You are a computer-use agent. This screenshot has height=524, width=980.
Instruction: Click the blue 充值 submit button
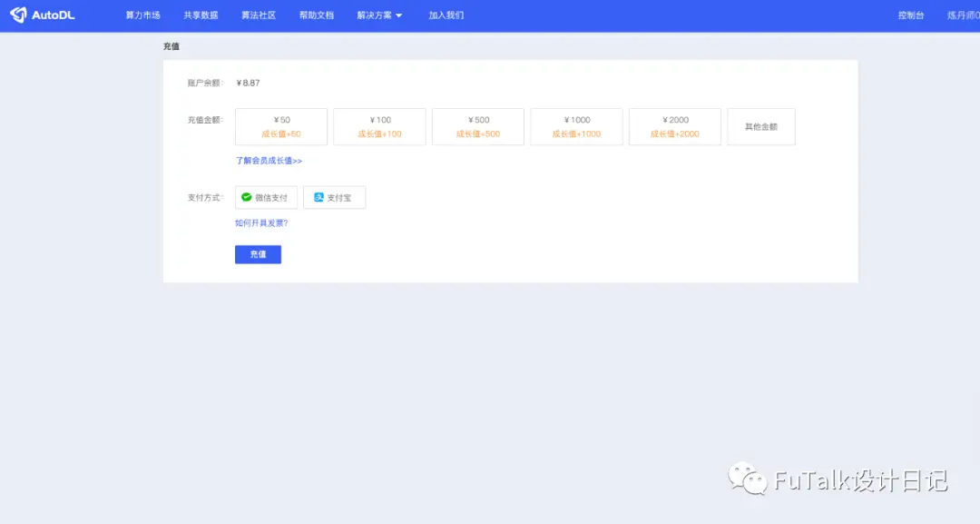(258, 254)
